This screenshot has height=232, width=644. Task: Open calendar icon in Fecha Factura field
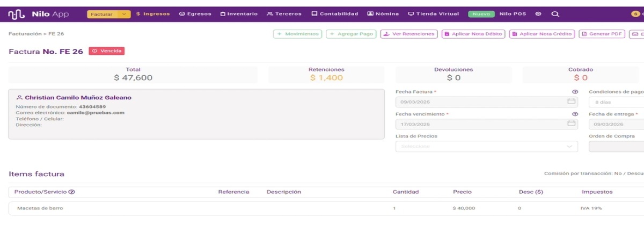click(571, 102)
